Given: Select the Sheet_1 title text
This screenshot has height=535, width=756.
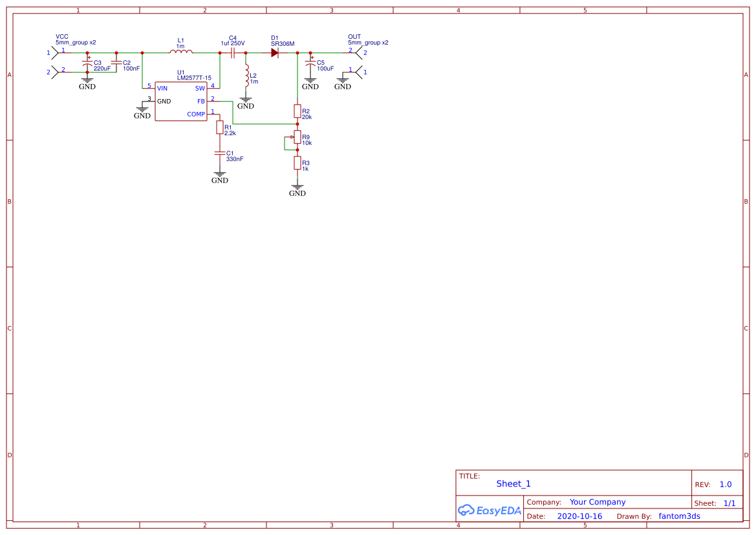Looking at the screenshot, I should tap(513, 484).
